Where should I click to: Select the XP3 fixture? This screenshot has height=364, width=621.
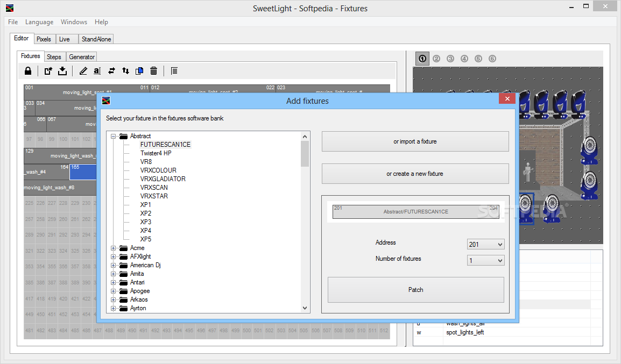click(145, 222)
